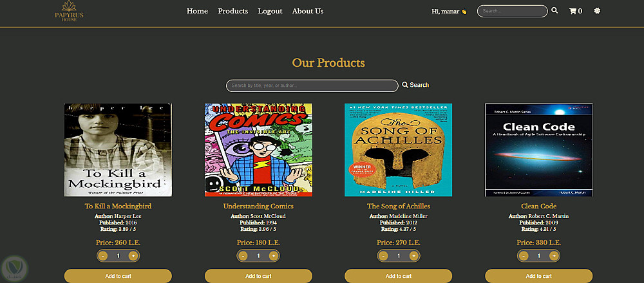
Task: Click the Papyrus House logo
Action: (69, 11)
